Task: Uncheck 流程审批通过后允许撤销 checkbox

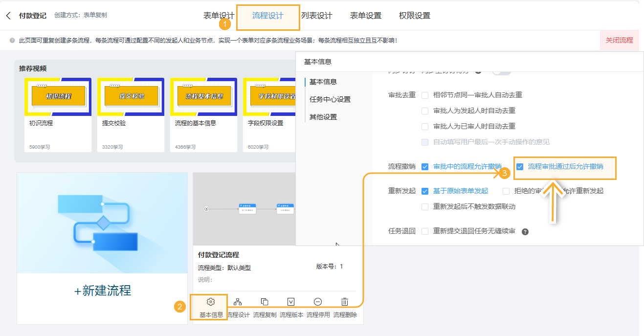Action: 520,166
